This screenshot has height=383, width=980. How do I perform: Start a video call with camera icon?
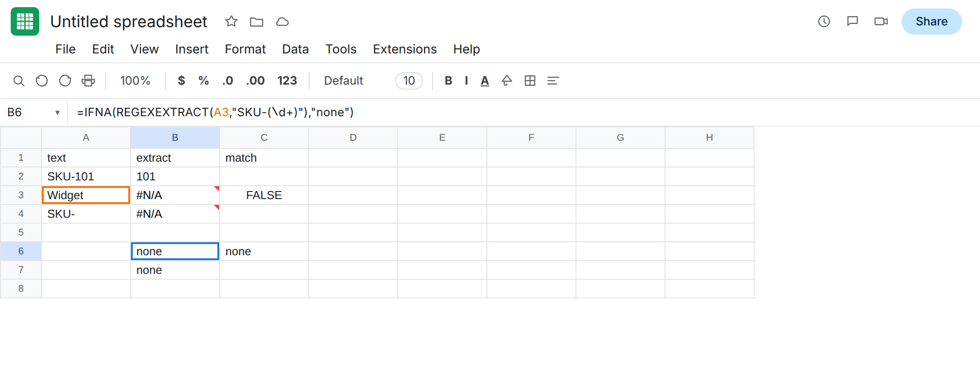(881, 21)
